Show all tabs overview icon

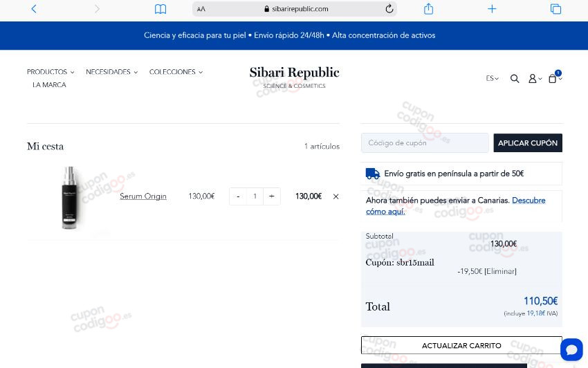click(555, 8)
